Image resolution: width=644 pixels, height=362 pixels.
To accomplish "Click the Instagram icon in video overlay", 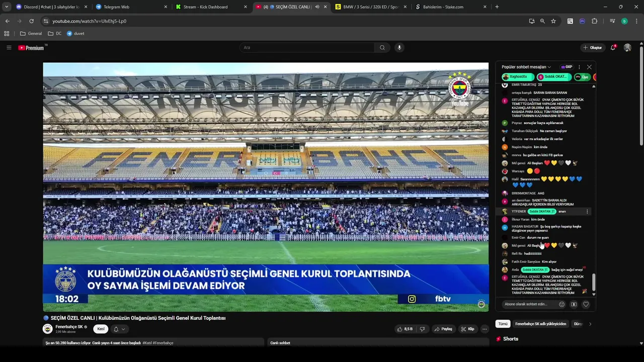I will pos(412,299).
